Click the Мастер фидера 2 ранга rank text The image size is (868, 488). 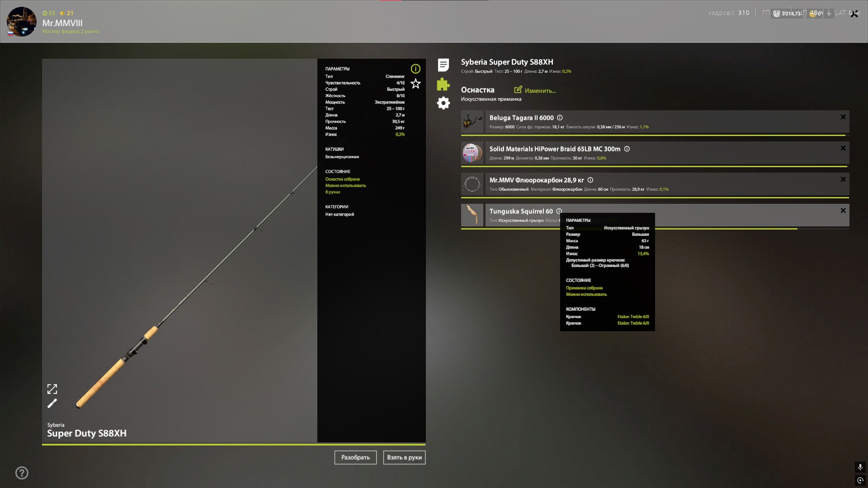(71, 32)
